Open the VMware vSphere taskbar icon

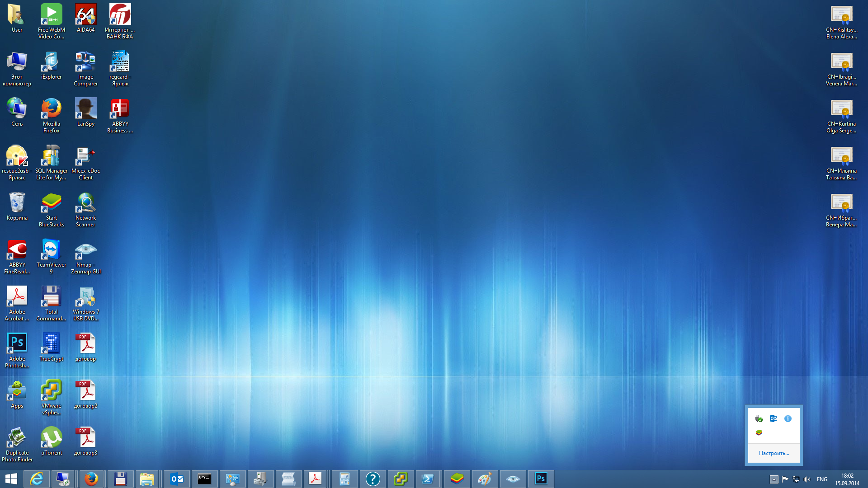(x=401, y=479)
